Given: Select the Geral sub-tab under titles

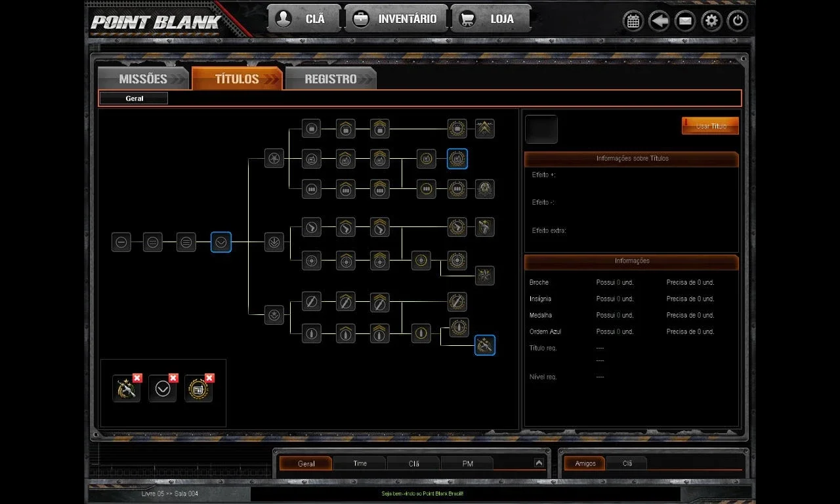Looking at the screenshot, I should click(x=135, y=98).
